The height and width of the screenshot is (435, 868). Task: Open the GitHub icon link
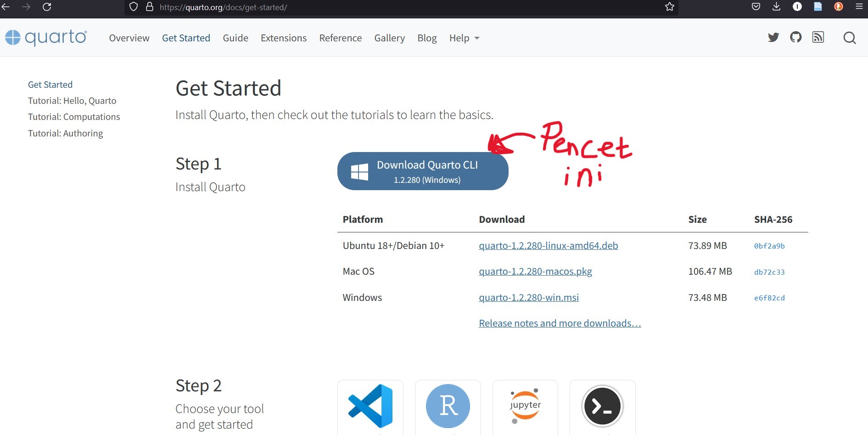tap(795, 37)
